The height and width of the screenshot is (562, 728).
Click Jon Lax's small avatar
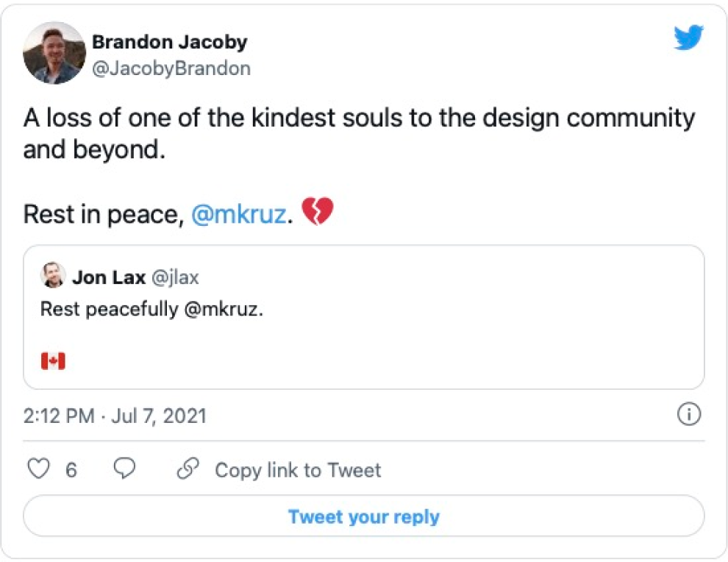(53, 276)
